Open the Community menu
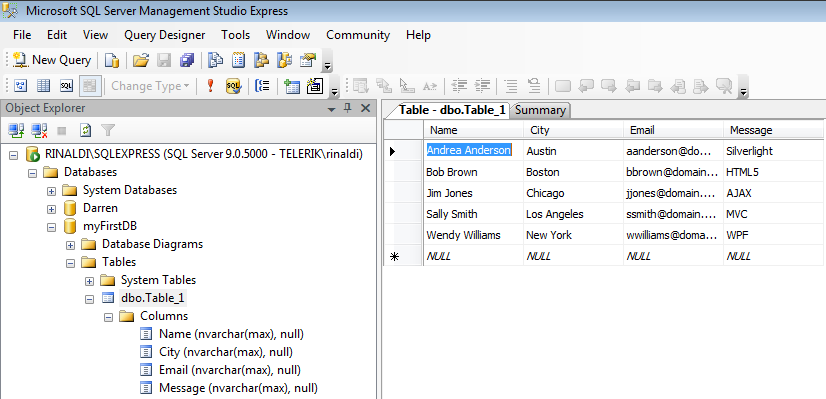This screenshot has width=826, height=399. pyautogui.click(x=358, y=35)
